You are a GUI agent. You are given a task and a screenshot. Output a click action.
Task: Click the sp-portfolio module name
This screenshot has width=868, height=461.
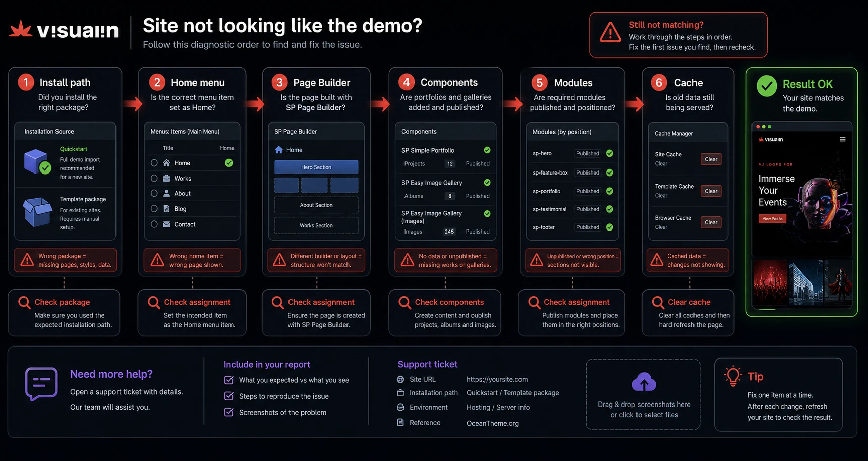pyautogui.click(x=546, y=191)
